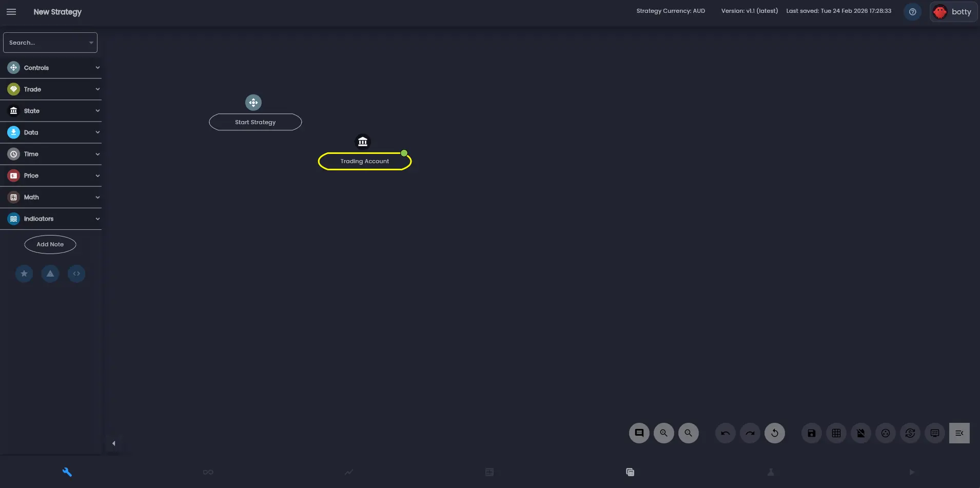Open the chart view from the bottom bar
Screen dimensions: 980x488
click(348, 472)
